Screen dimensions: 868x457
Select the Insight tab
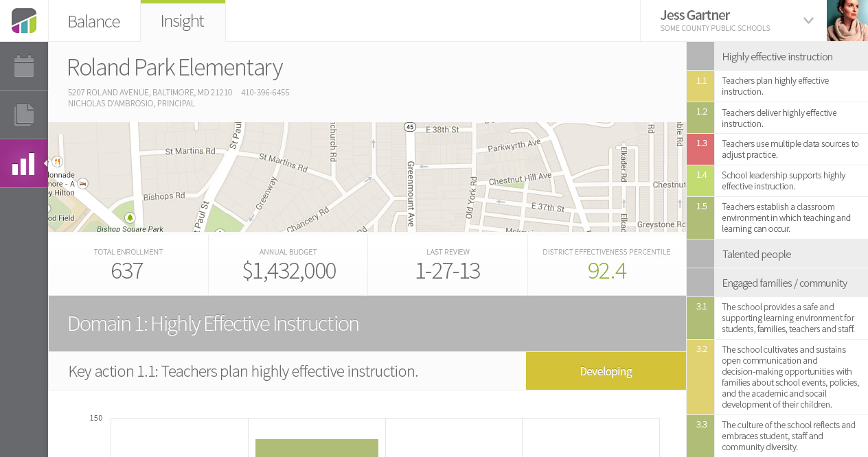coord(183,21)
